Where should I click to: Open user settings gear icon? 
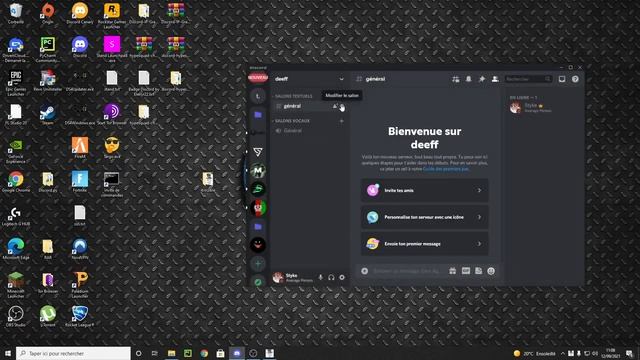[x=342, y=278]
